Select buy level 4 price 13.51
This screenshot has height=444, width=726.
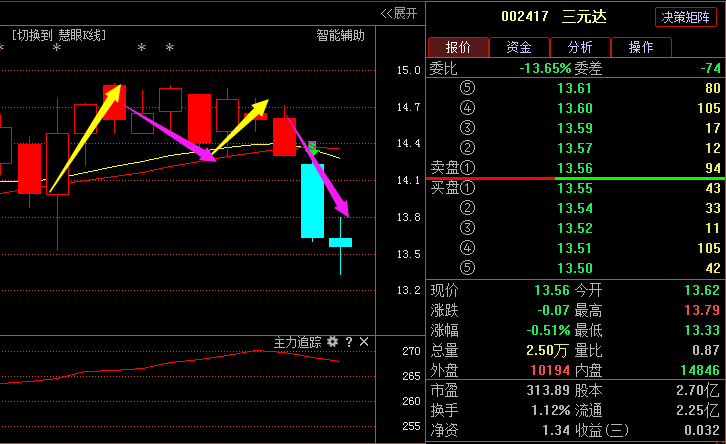[x=575, y=248]
